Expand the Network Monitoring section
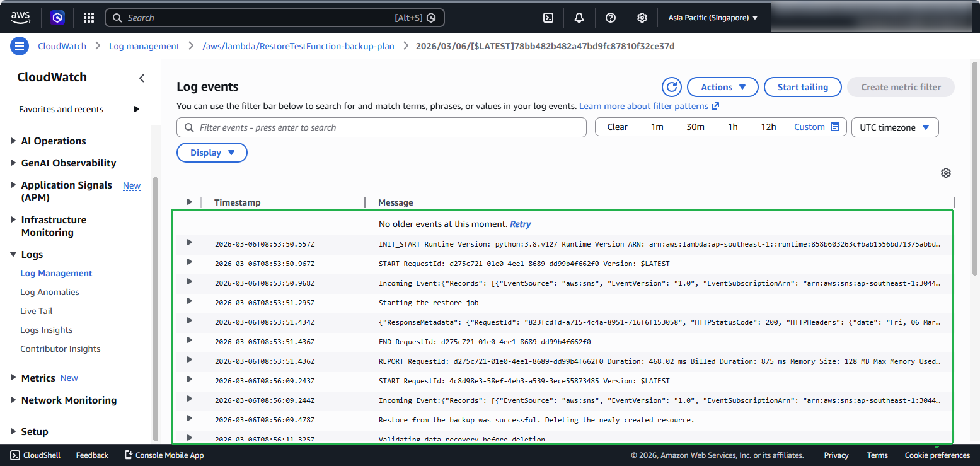Screen dimensions: 980x466 [14, 400]
